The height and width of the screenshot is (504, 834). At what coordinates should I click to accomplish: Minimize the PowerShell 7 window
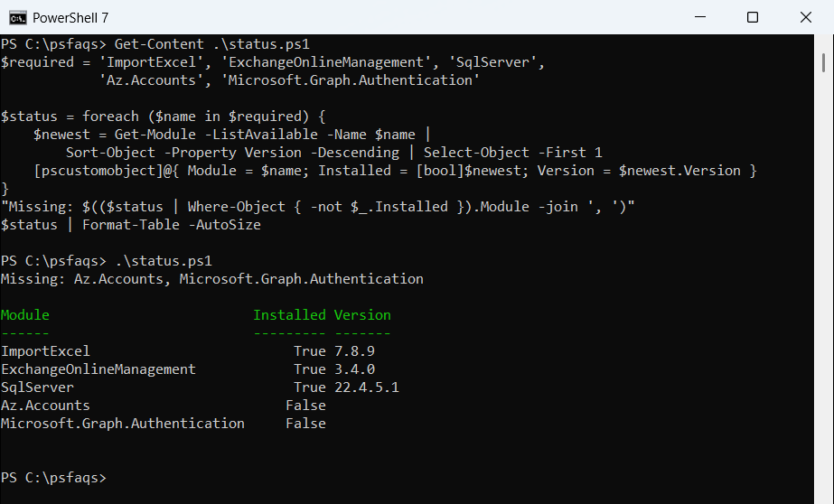click(x=700, y=17)
